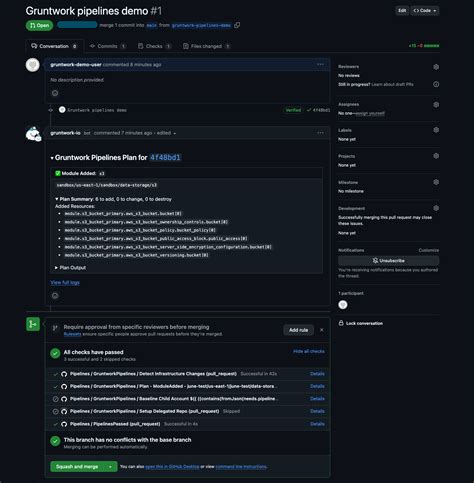Click the Gruntwork pipelines demo commit message
Screen dimensions: 474x483
pyautogui.click(x=97, y=110)
